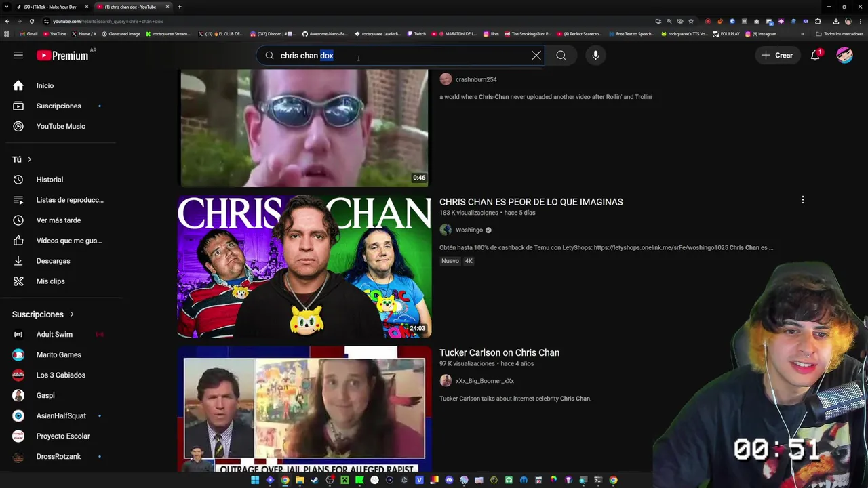Open Suscripciones in sidebar
This screenshot has height=488, width=868.
click(58, 106)
